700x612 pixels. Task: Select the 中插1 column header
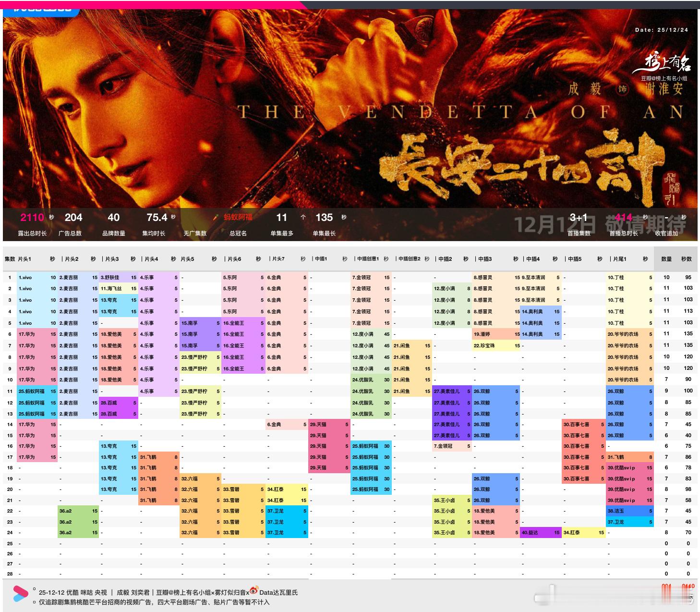(x=321, y=259)
